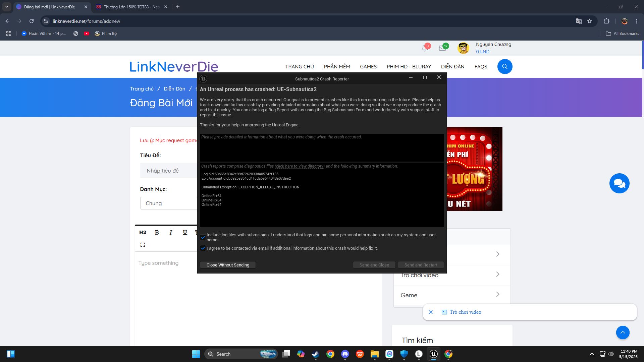Open the Chrome apps grid shortcut

click(9, 34)
